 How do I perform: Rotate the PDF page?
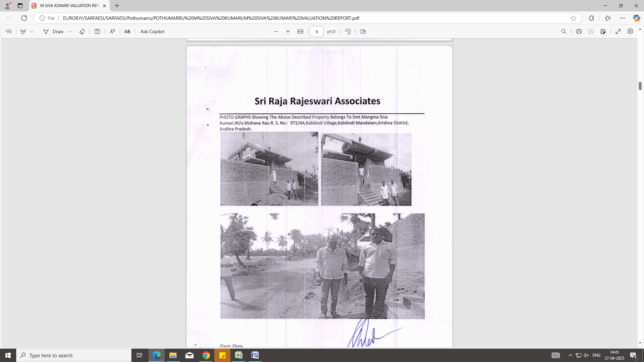point(348,32)
